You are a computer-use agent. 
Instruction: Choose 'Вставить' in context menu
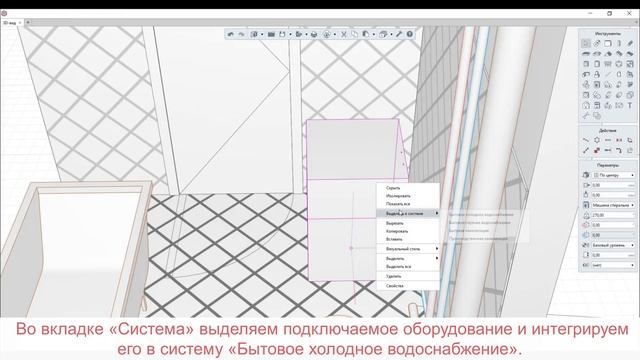tap(408, 239)
